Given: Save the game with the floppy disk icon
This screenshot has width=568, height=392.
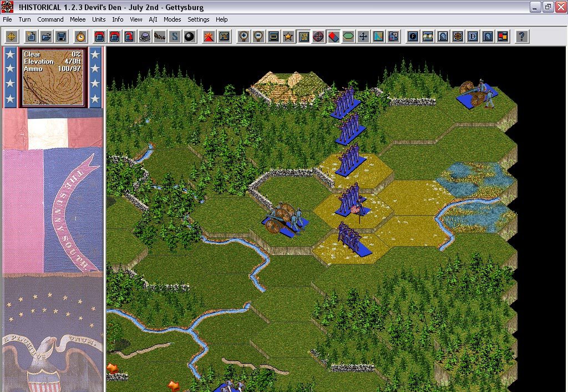Looking at the screenshot, I should (x=62, y=37).
